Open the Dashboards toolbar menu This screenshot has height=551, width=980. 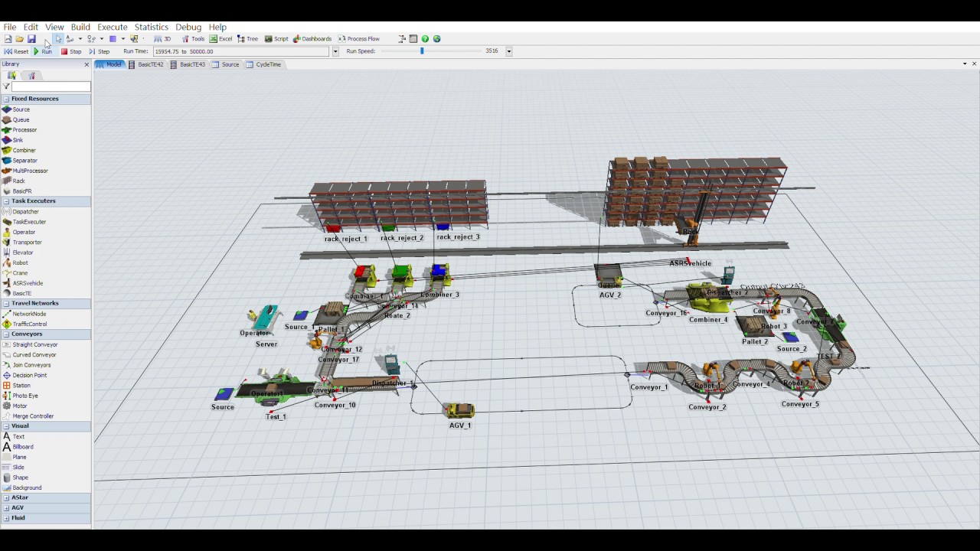pos(312,39)
